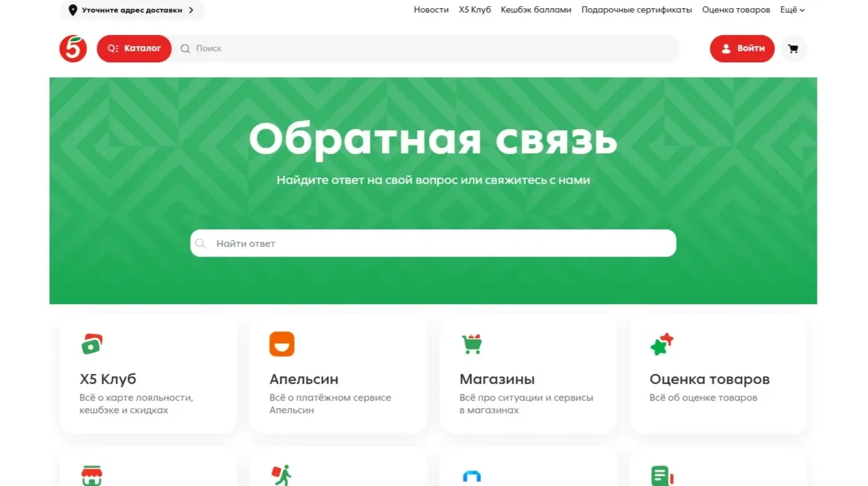Click the magnifier icon in top search bar
The height and width of the screenshot is (486, 868).
tap(185, 49)
